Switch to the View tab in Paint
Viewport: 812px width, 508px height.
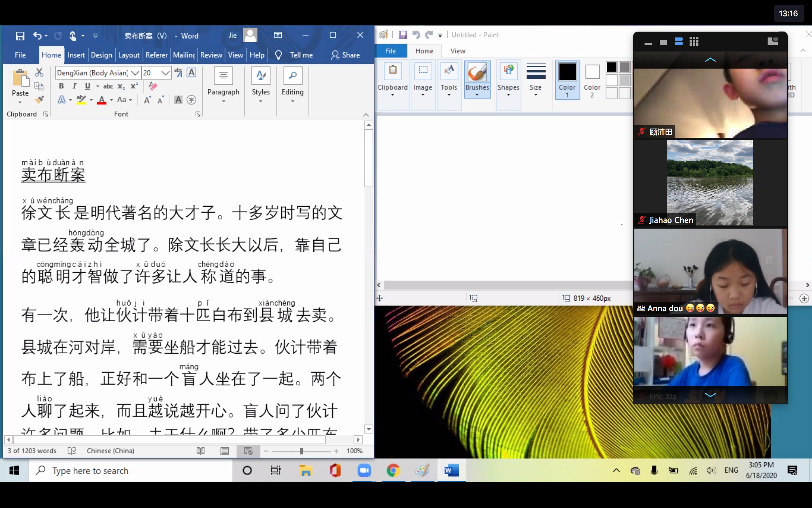458,51
